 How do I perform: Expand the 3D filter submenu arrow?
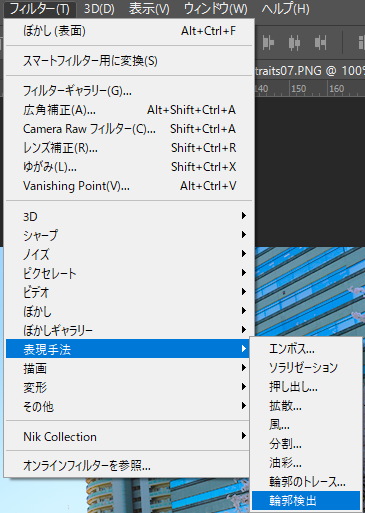pyautogui.click(x=244, y=216)
